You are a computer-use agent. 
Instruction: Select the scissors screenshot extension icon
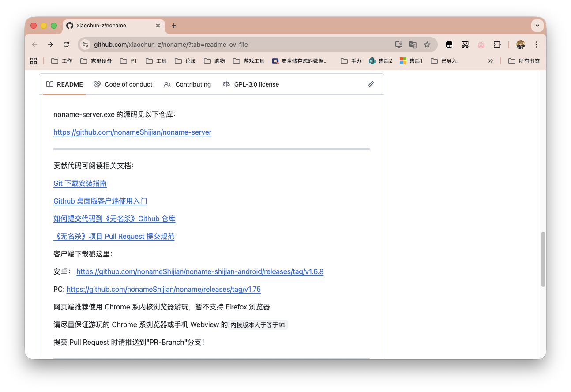pyautogui.click(x=465, y=45)
